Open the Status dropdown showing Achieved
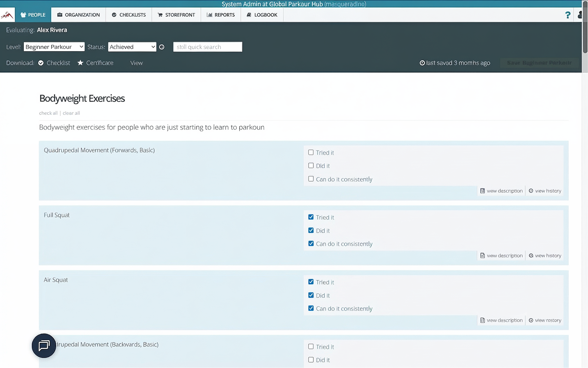 pyautogui.click(x=132, y=47)
